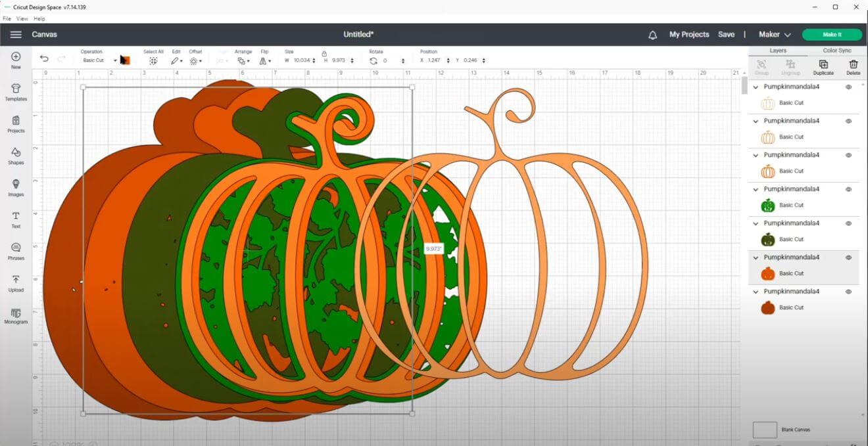Open the Shapes tool
The width and height of the screenshot is (868, 446).
(16, 156)
